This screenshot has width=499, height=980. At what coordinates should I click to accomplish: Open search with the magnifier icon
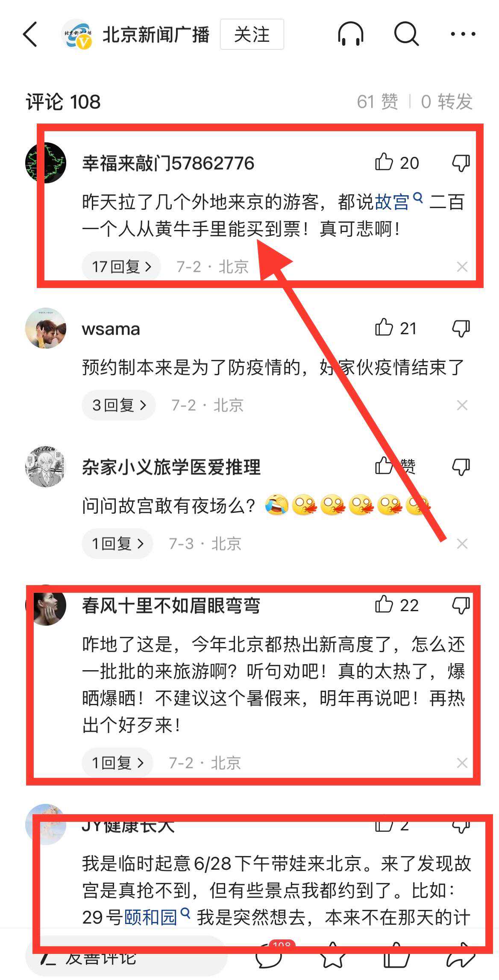pos(406,34)
